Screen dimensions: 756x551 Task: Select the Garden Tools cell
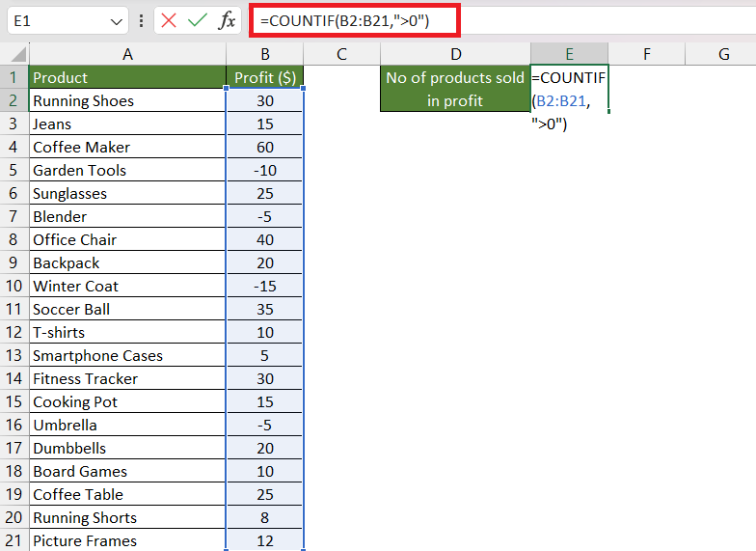click(127, 170)
